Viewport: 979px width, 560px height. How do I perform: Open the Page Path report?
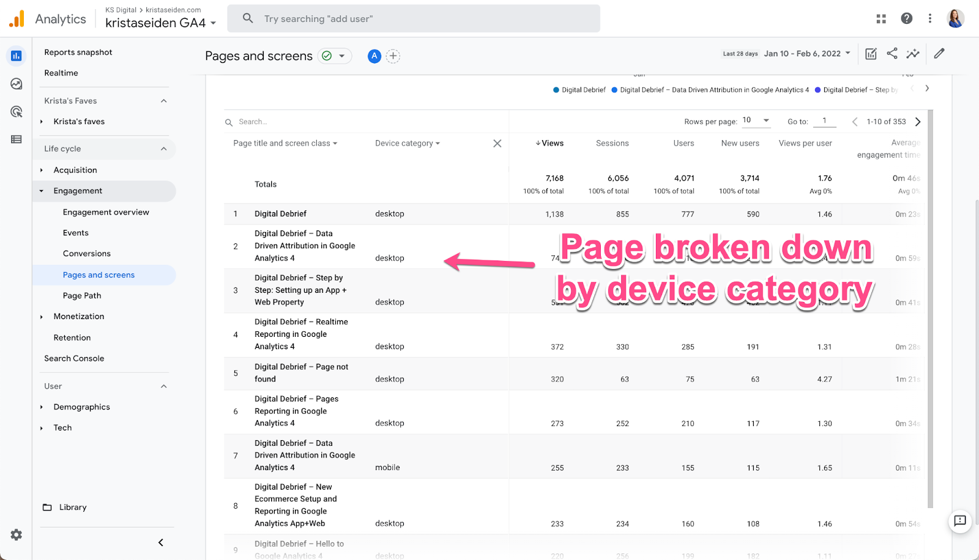click(x=82, y=296)
